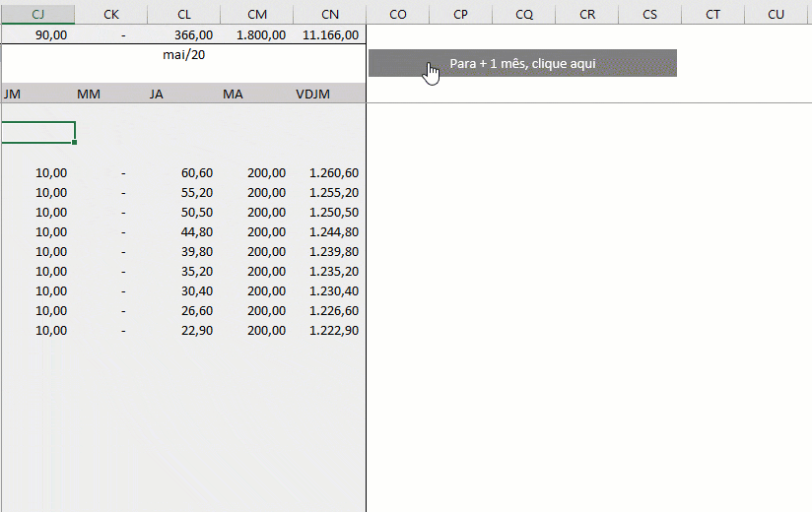Select the cell with value 60,60
The width and height of the screenshot is (812, 512).
point(184,172)
